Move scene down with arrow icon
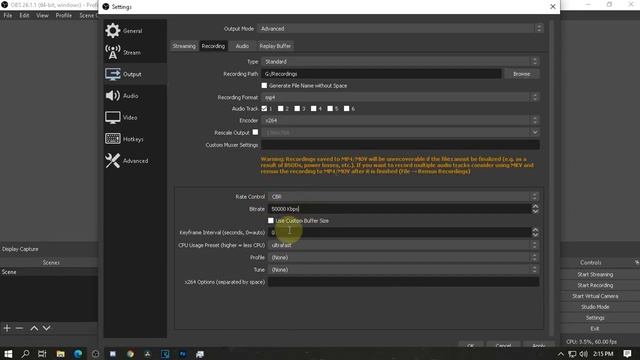 tap(47, 328)
